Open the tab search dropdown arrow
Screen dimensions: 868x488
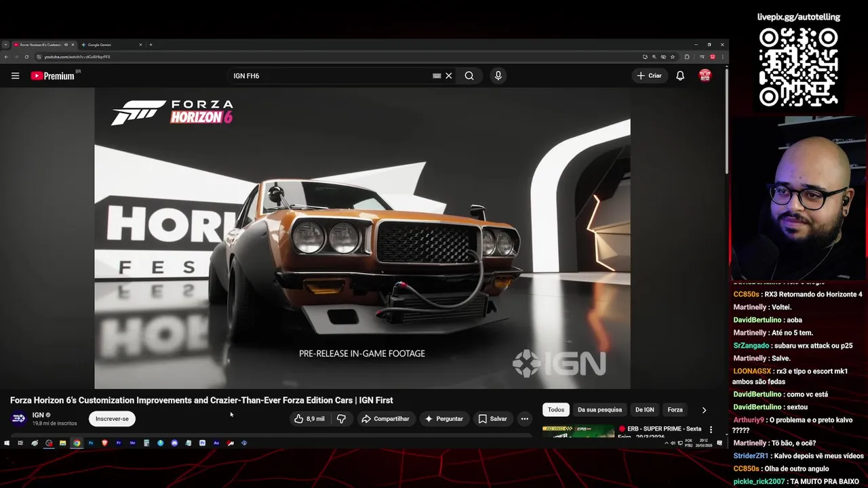click(x=5, y=45)
